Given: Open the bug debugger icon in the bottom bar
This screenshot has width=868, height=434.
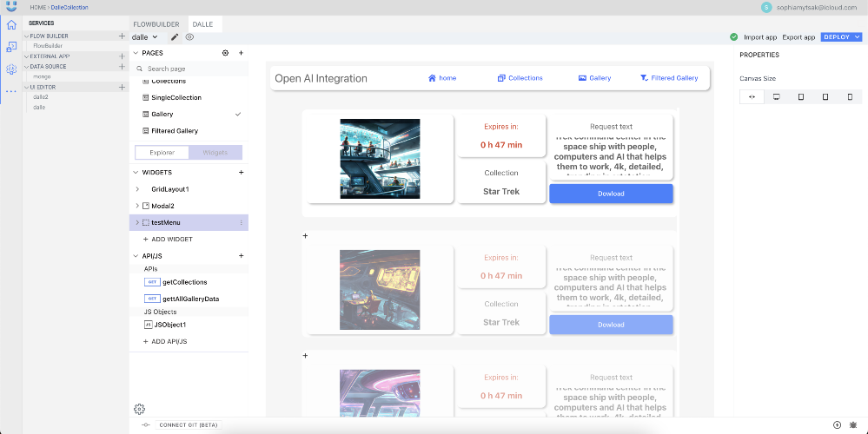Looking at the screenshot, I should (853, 425).
